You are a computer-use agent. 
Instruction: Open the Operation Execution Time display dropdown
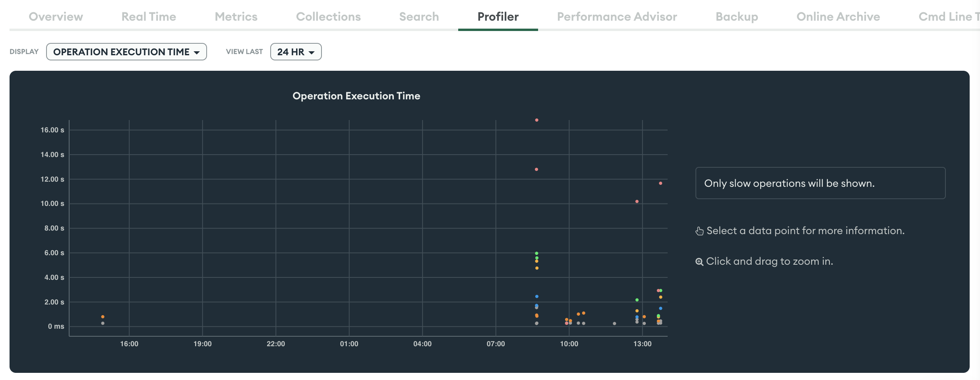[x=126, y=52]
